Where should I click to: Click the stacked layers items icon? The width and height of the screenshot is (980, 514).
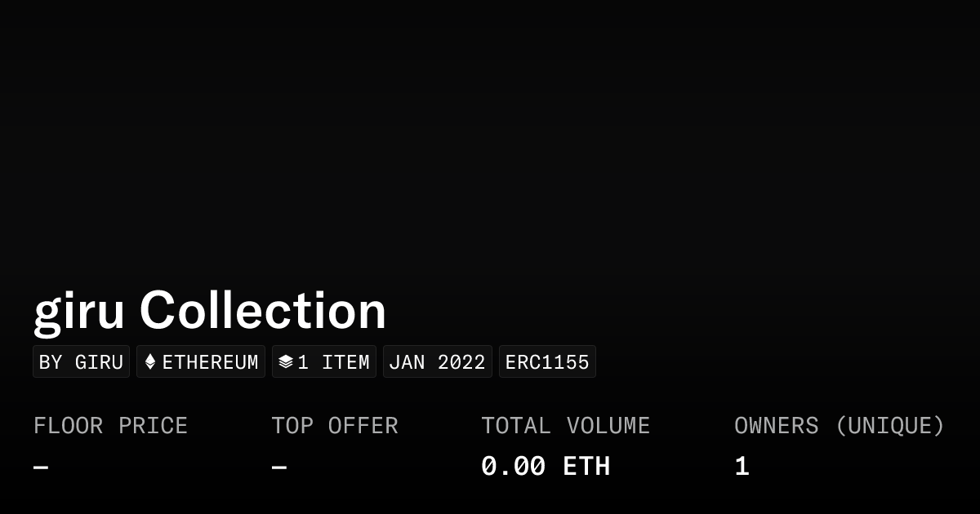pos(285,362)
